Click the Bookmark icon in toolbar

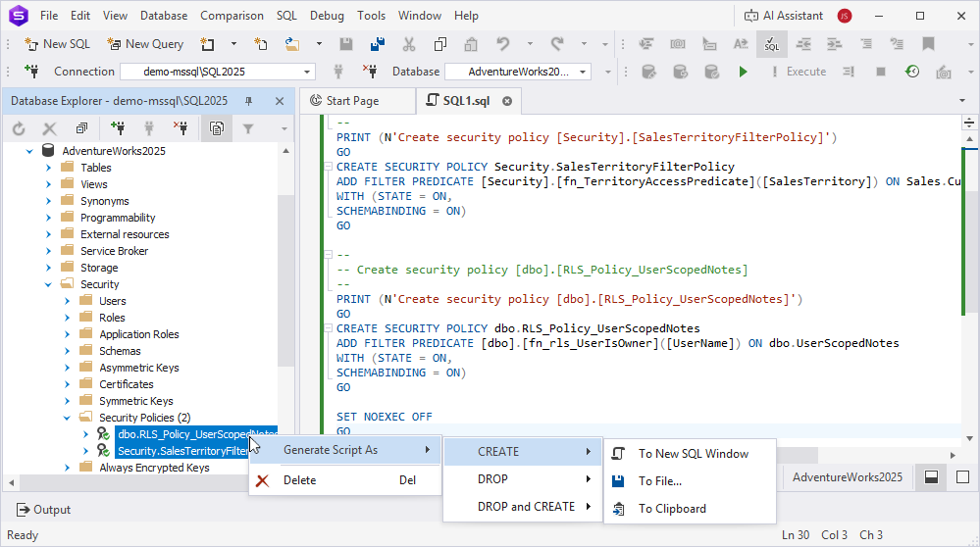pyautogui.click(x=928, y=44)
